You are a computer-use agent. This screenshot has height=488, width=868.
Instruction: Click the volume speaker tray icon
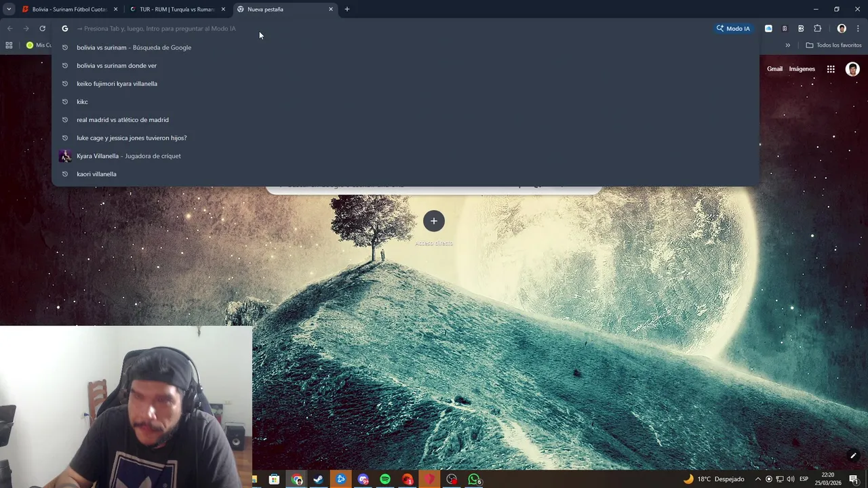click(x=791, y=479)
